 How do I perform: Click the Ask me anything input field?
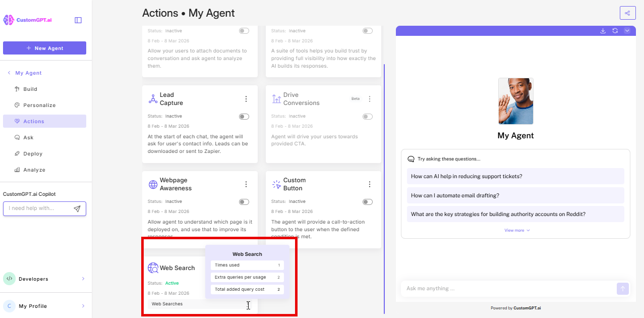click(504, 288)
